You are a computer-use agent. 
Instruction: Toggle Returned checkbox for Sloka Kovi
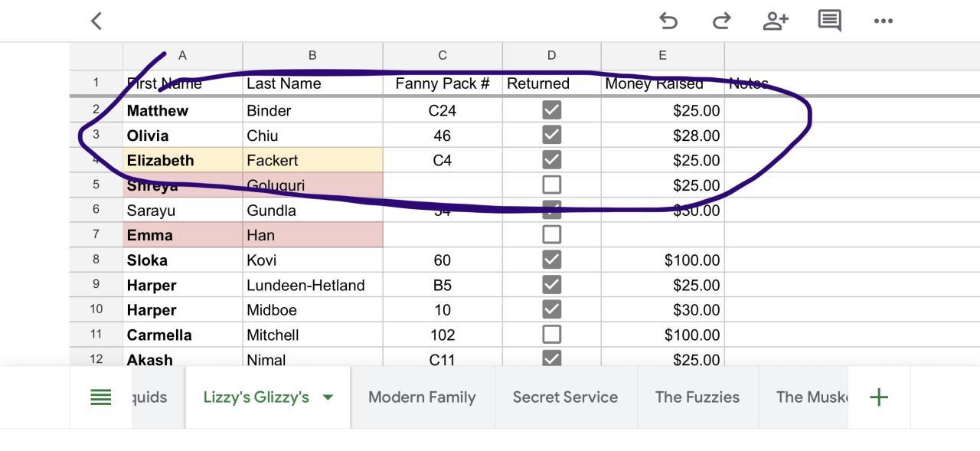pyautogui.click(x=551, y=260)
